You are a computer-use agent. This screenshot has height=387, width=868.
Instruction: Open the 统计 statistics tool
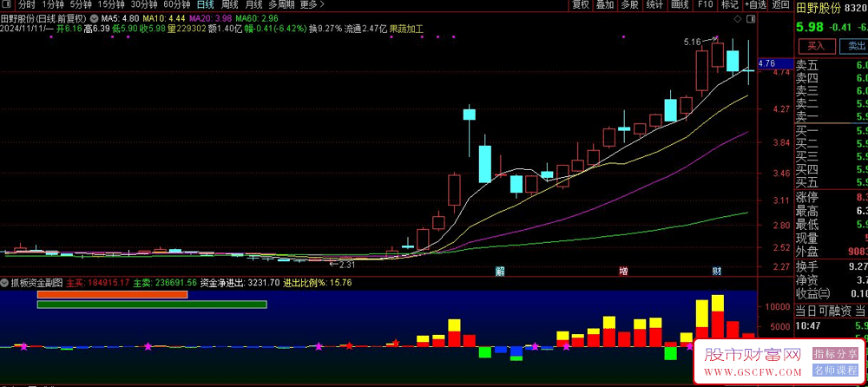[654, 5]
